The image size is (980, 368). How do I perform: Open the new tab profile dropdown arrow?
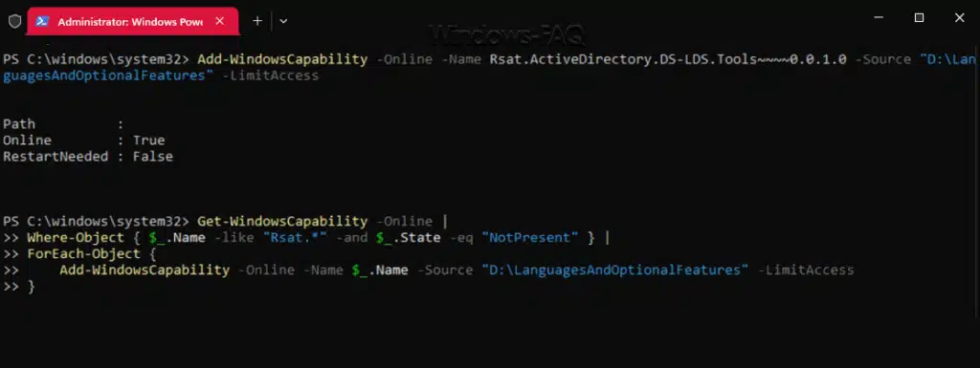tap(283, 21)
